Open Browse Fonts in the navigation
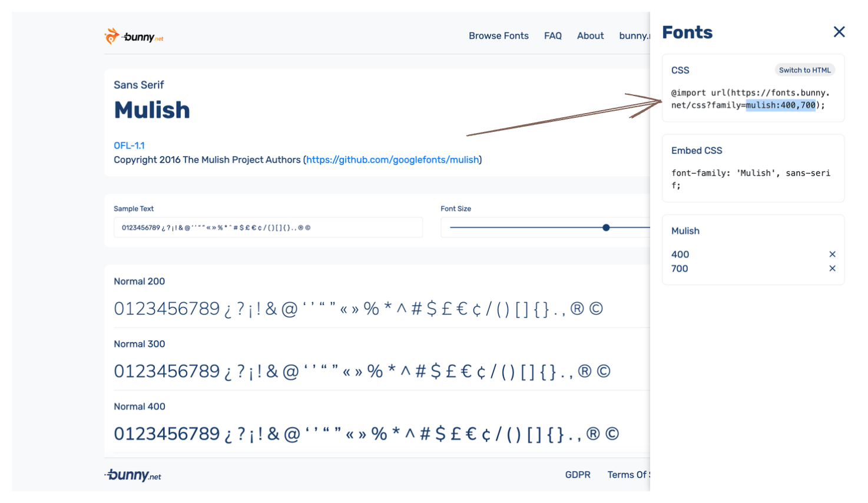The image size is (868, 503). [498, 35]
